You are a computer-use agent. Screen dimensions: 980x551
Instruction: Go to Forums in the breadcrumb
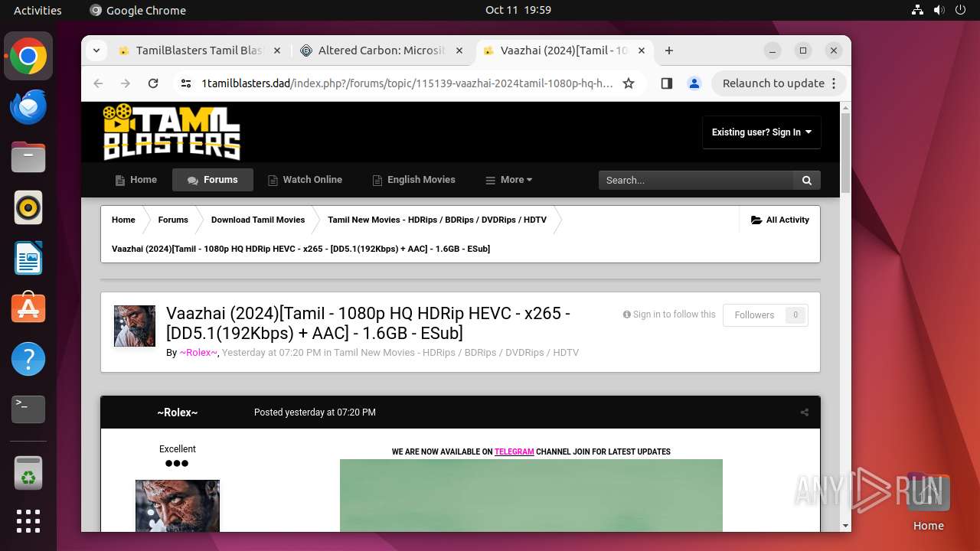173,220
